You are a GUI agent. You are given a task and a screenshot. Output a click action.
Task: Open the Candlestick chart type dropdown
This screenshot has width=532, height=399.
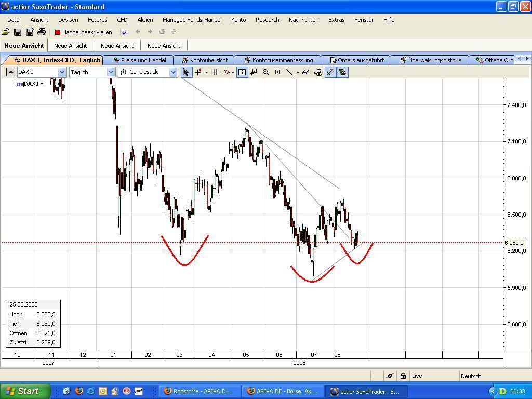(x=173, y=72)
